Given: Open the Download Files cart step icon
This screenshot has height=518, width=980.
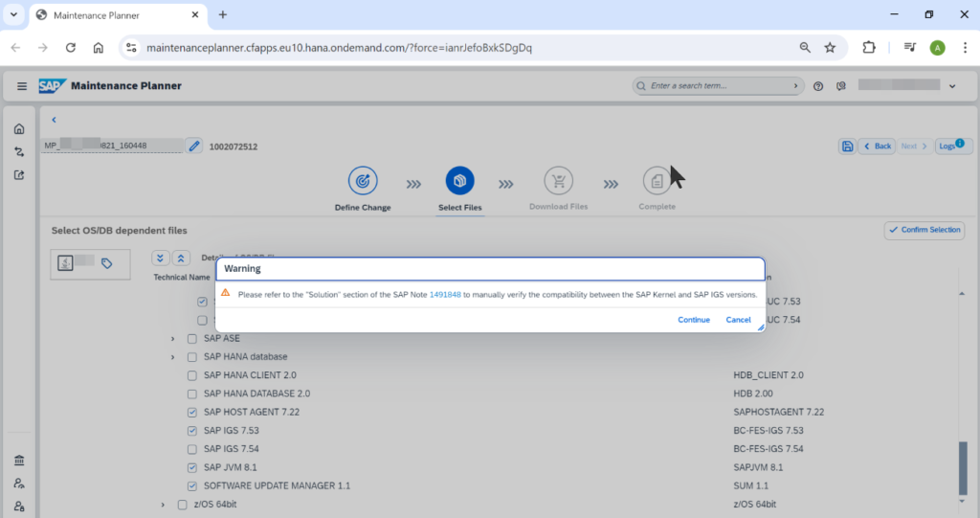Looking at the screenshot, I should [x=558, y=181].
